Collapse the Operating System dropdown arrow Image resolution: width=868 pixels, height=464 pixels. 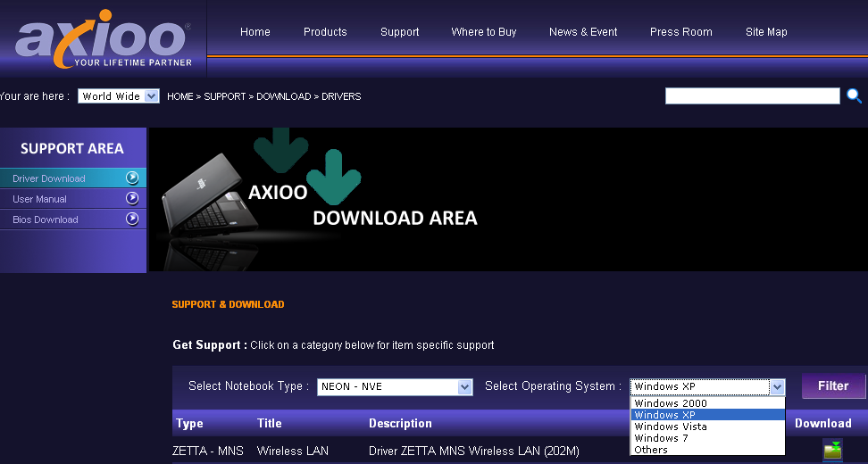click(777, 386)
